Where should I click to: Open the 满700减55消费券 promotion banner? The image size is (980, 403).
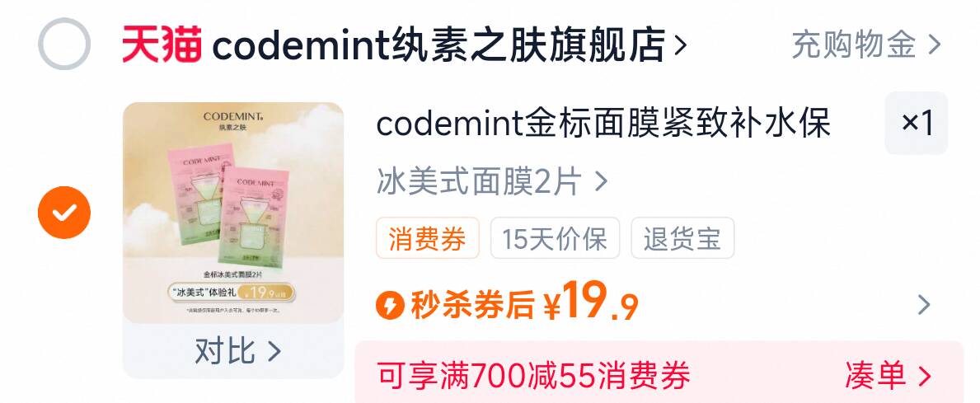coord(659,375)
